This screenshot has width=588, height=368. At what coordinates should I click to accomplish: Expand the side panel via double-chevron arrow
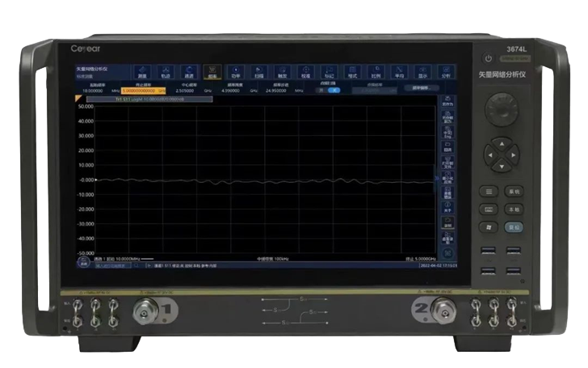click(437, 179)
